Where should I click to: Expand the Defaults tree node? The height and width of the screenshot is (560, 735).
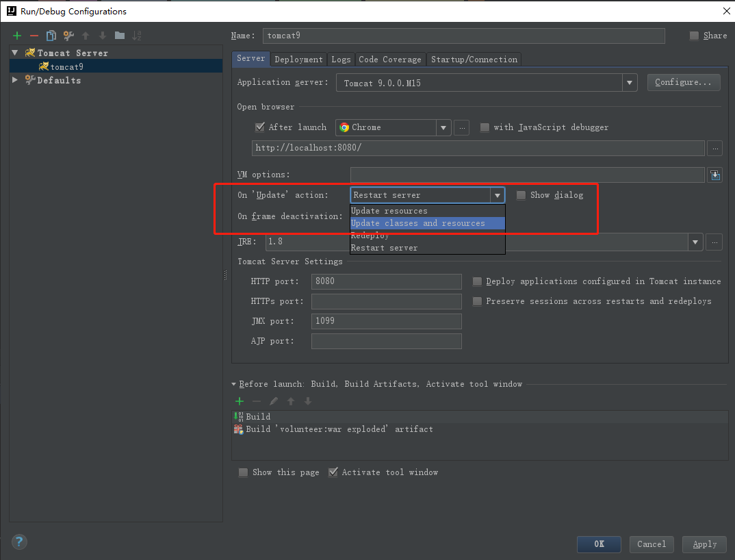coord(15,79)
